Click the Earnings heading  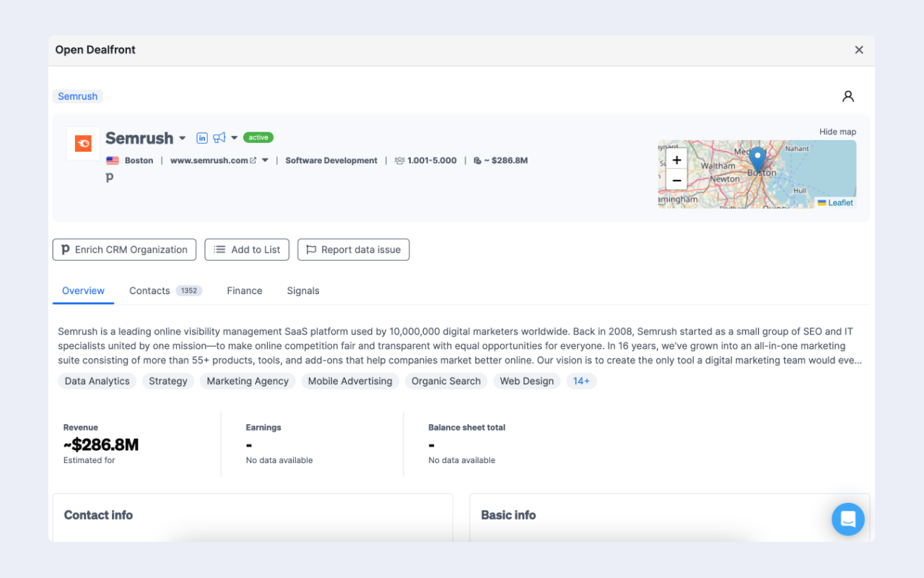click(263, 427)
